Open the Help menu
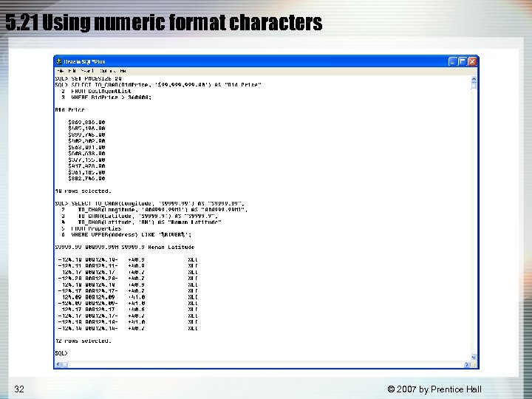 click(x=123, y=71)
